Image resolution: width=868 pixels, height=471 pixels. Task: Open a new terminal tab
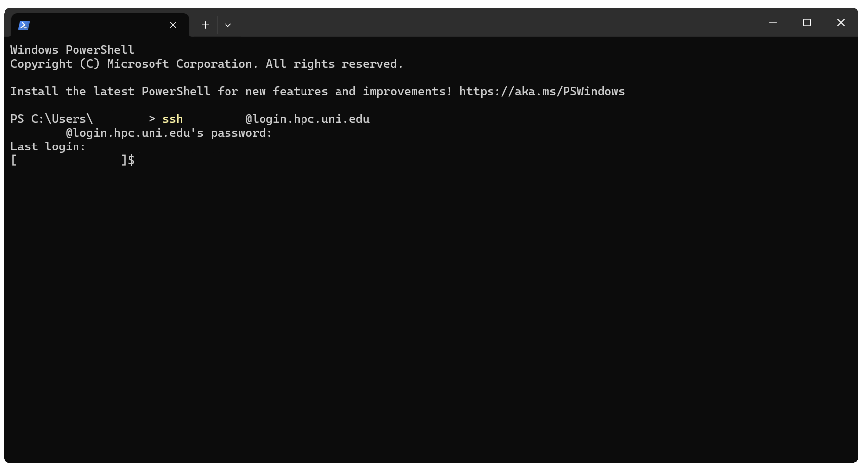point(205,25)
